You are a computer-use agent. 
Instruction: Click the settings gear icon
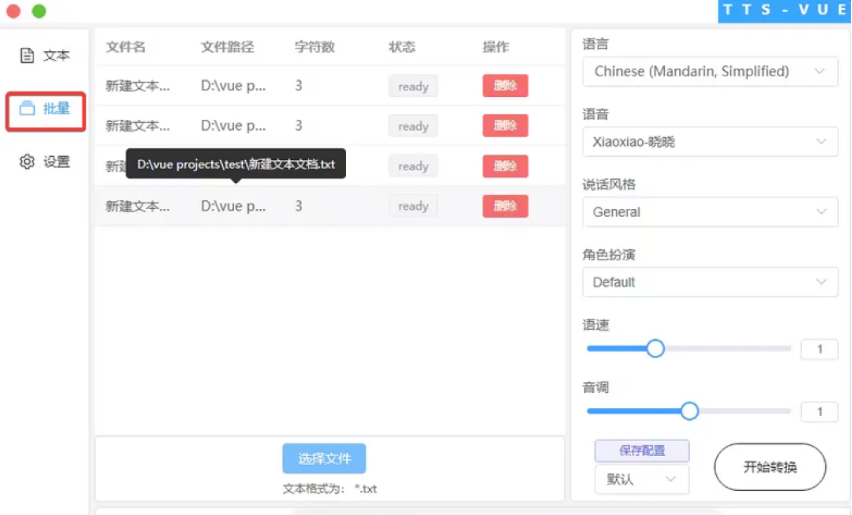27,162
